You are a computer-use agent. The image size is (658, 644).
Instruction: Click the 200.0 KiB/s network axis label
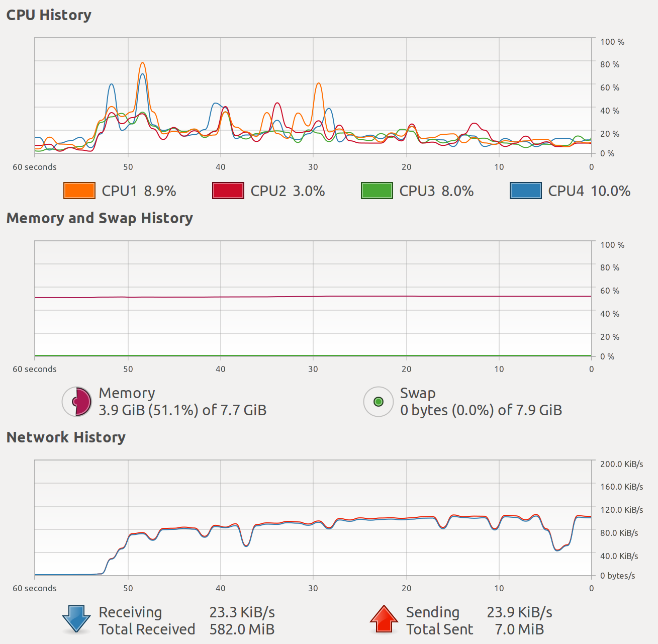click(x=621, y=464)
